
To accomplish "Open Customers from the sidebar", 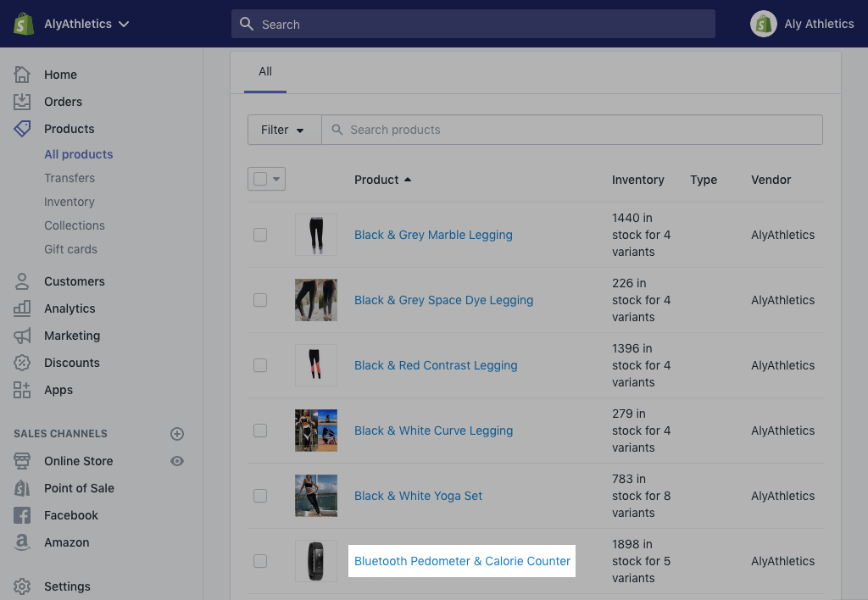I will click(x=23, y=281).
